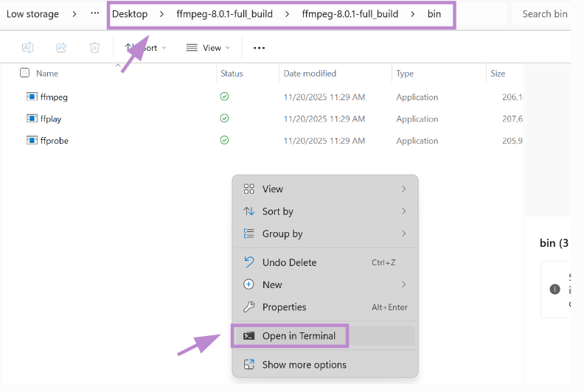Click the ffplay size value 207,6
The width and height of the screenshot is (584, 392).
coord(512,119)
